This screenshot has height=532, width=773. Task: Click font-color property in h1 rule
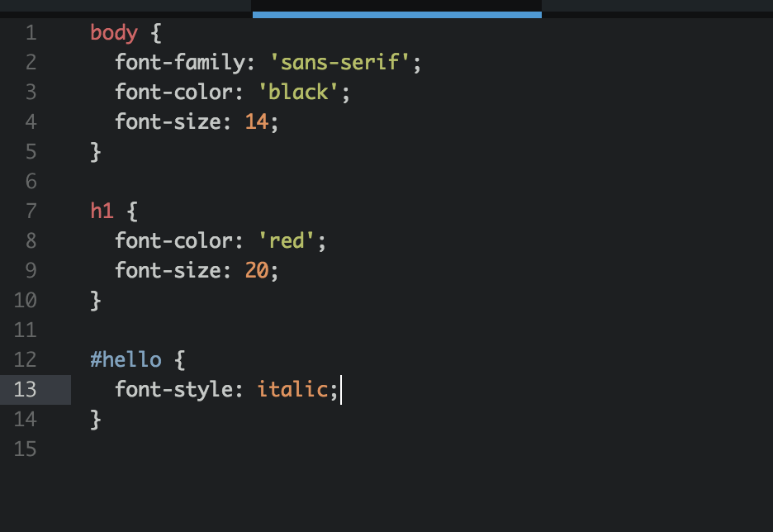pyautogui.click(x=174, y=240)
